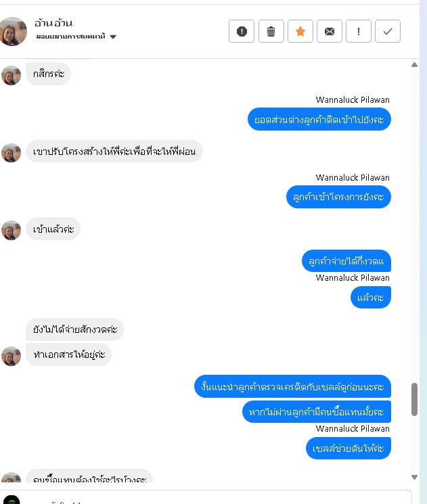Open the header profile picture of อ้วน อ้วน
The image size is (427, 504).
13,31
